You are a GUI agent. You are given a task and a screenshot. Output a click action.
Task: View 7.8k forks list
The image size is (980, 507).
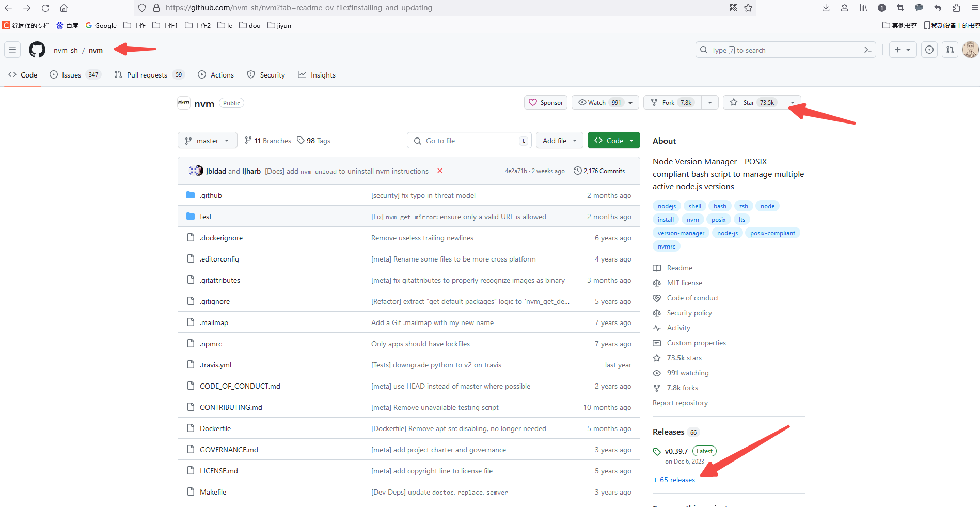675,388
